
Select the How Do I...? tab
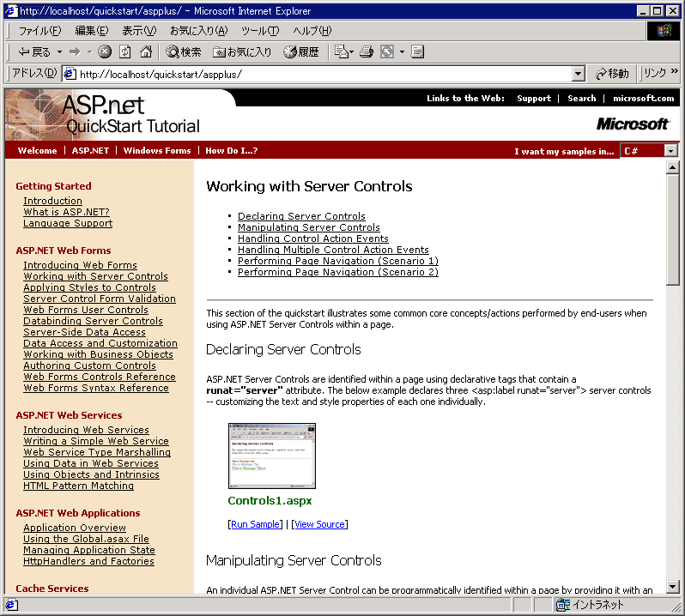click(232, 151)
